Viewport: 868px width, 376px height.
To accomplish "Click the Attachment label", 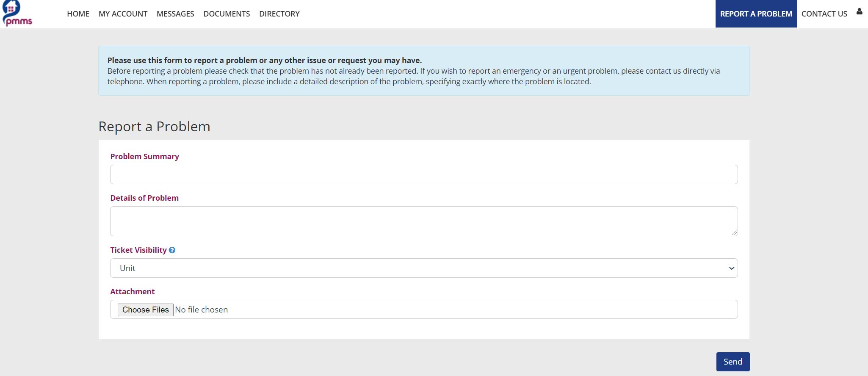I will coord(133,291).
